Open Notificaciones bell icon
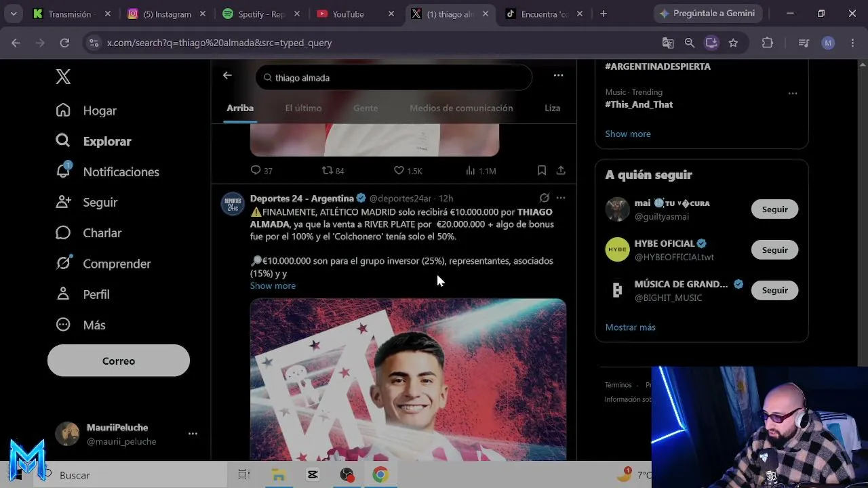Image resolution: width=868 pixels, height=488 pixels. 63,171
